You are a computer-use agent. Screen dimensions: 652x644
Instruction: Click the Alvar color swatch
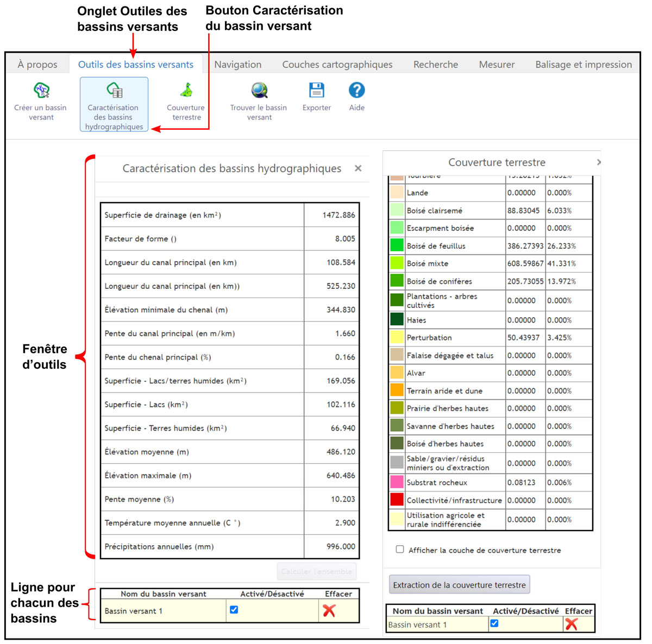tap(397, 372)
